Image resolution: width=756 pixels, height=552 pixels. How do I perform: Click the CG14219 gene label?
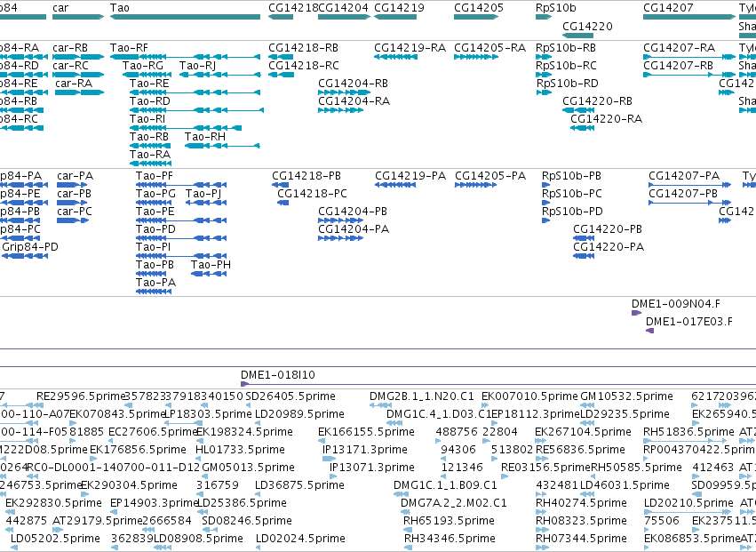tap(399, 8)
